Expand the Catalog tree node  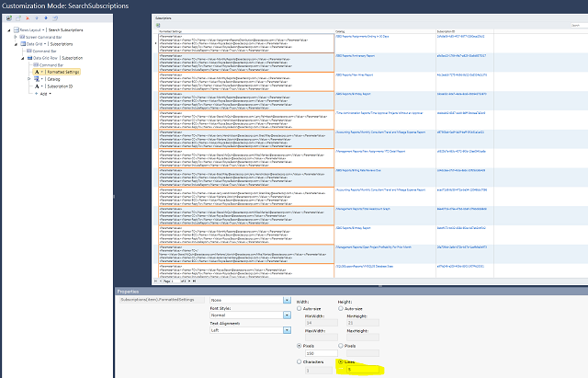click(x=29, y=79)
